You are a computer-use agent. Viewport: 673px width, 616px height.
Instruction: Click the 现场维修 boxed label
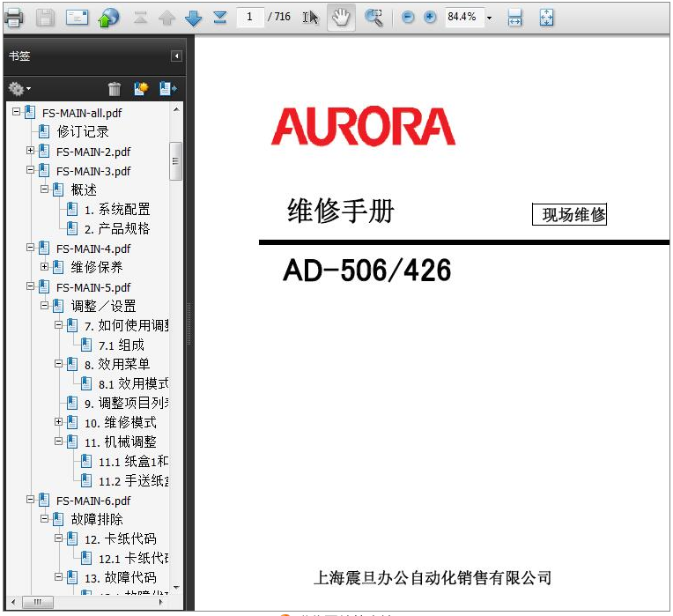[x=569, y=214]
